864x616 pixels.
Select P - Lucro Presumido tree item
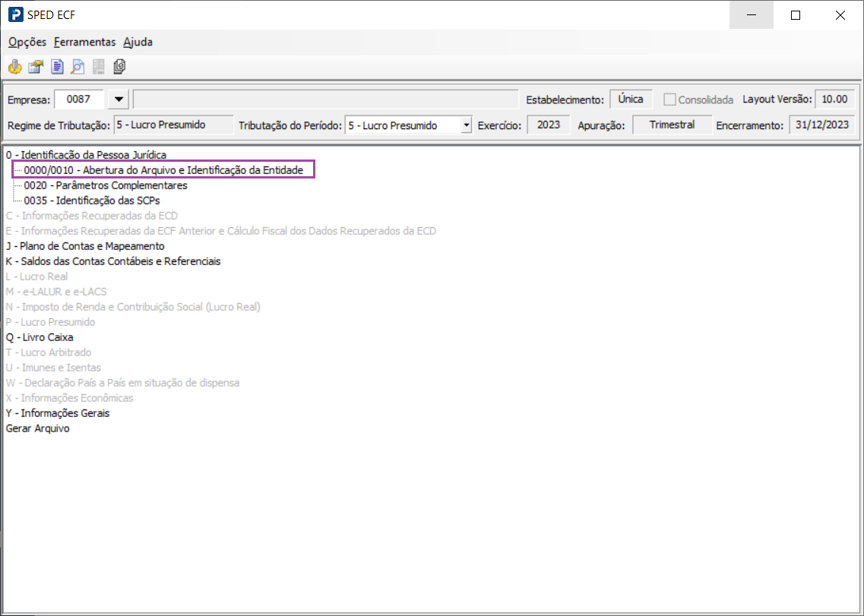51,322
